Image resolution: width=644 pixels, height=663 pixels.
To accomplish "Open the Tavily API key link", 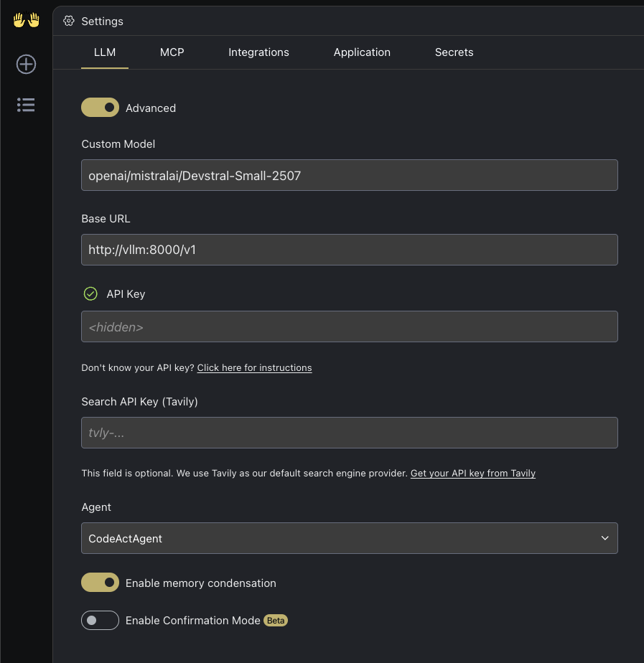I will click(x=472, y=473).
